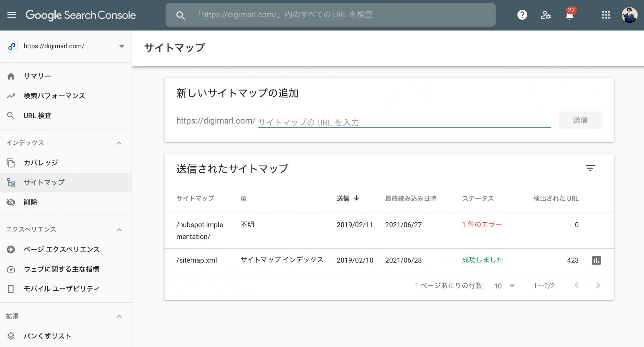The width and height of the screenshot is (644, 347).
Task: Open rows per page dropdown showing 10
Action: pos(504,286)
